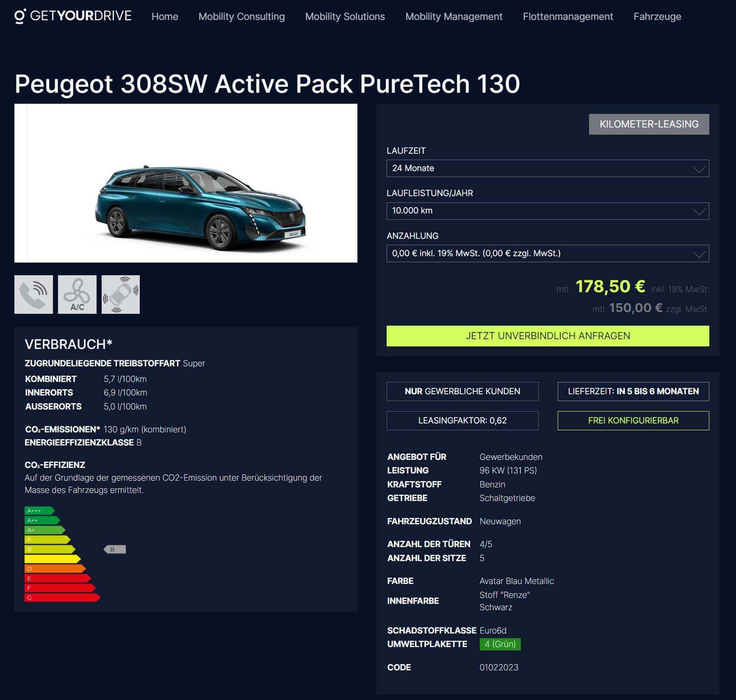The image size is (736, 700).
Task: Expand the Laufleistung/Jahr 10.000 km dropdown
Action: click(548, 211)
